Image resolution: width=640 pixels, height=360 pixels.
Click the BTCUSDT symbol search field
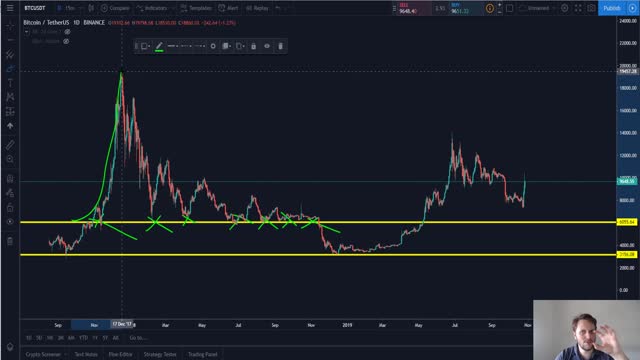[x=35, y=8]
